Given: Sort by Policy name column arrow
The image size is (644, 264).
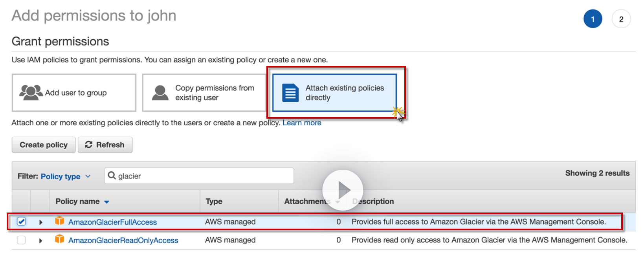Looking at the screenshot, I should 106,202.
